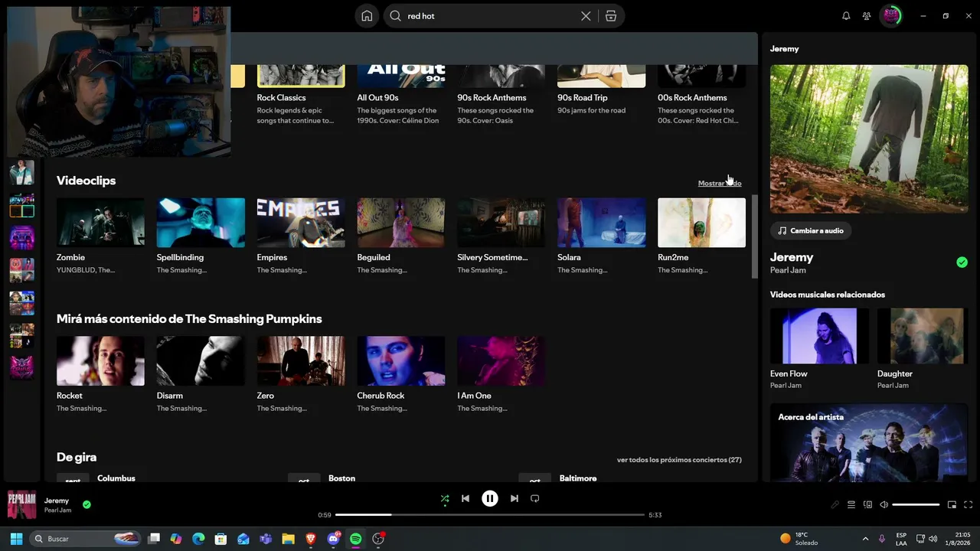This screenshot has width=980, height=551.
Task: Open 'ver todos los próximos conciertos (27)'
Action: click(679, 460)
